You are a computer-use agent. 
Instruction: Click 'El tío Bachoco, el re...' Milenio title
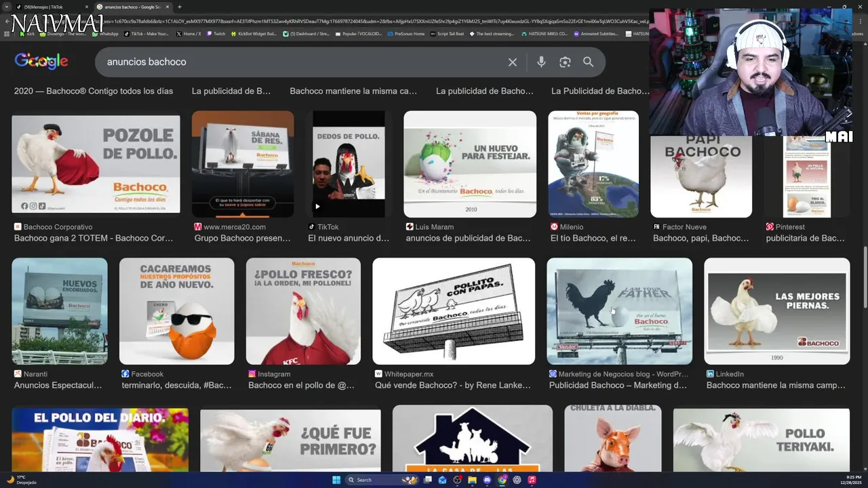[x=593, y=238]
